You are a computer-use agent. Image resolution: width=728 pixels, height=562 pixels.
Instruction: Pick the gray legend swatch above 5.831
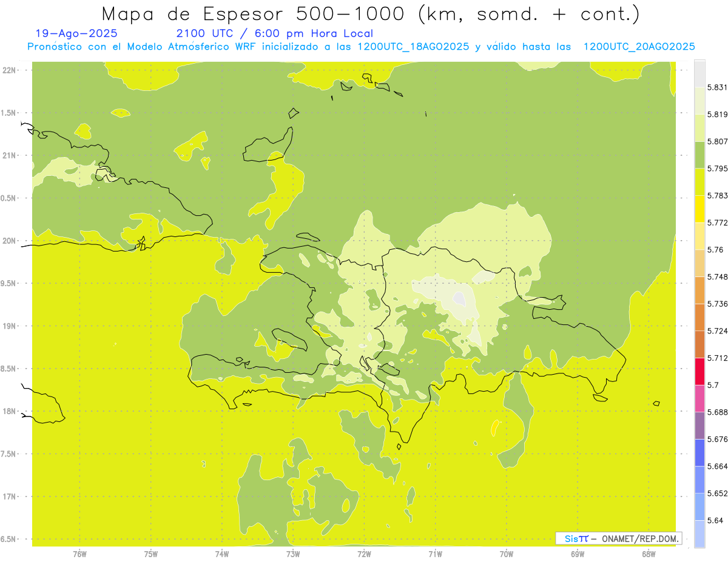[699, 74]
